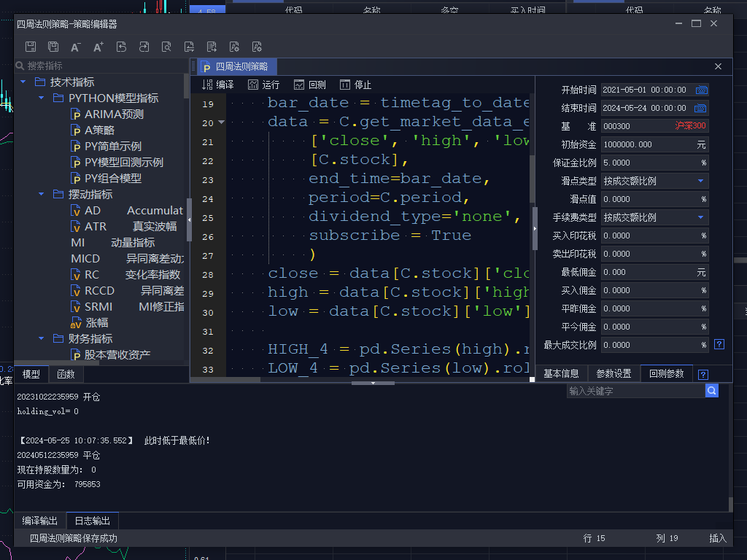Decrease font size with the A- icon
Screen dimensions: 747x560
(76, 47)
